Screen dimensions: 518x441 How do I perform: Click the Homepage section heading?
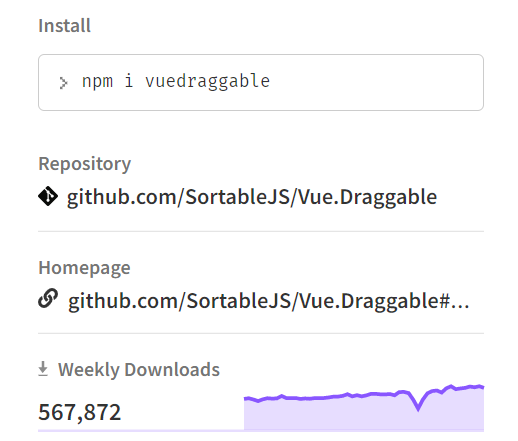point(84,268)
